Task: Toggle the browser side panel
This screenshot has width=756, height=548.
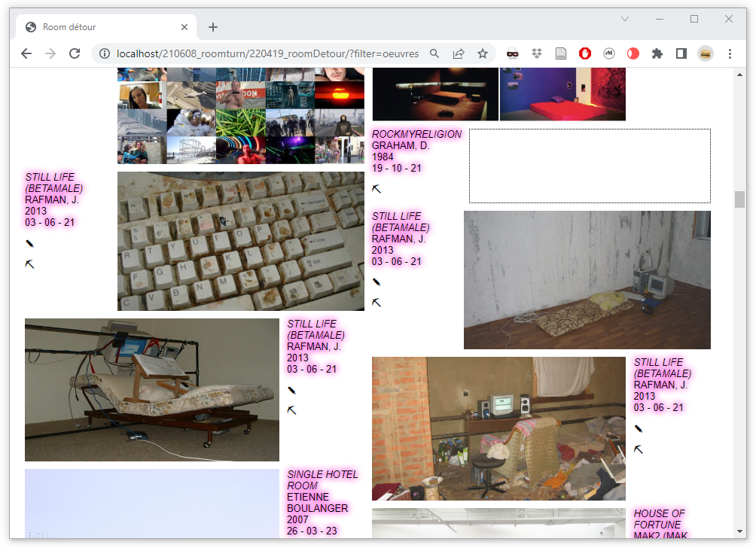Action: click(681, 53)
